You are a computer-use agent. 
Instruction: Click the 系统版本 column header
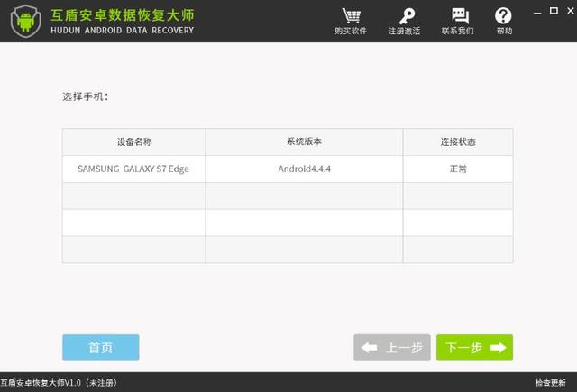coord(304,142)
